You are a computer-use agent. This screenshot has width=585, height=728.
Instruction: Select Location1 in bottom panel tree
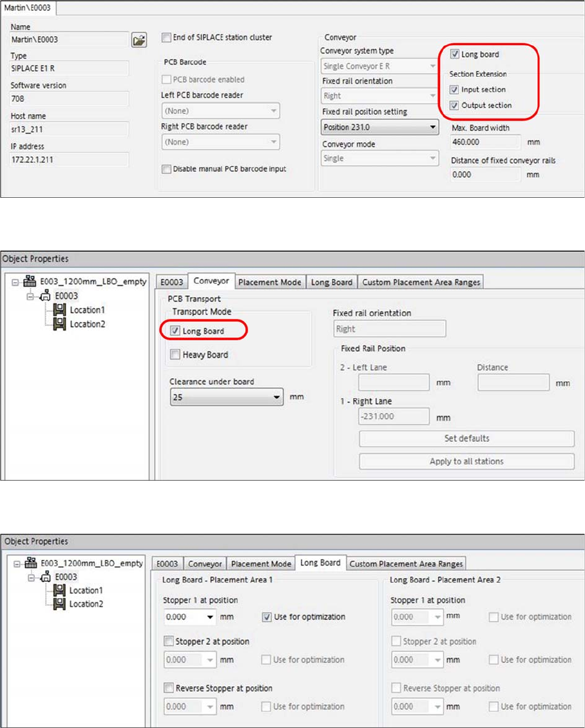[86, 590]
